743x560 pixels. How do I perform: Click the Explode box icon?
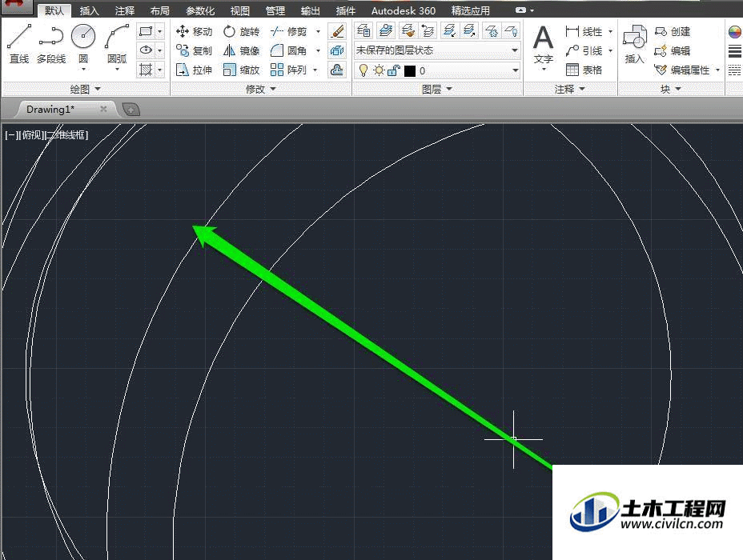[337, 50]
